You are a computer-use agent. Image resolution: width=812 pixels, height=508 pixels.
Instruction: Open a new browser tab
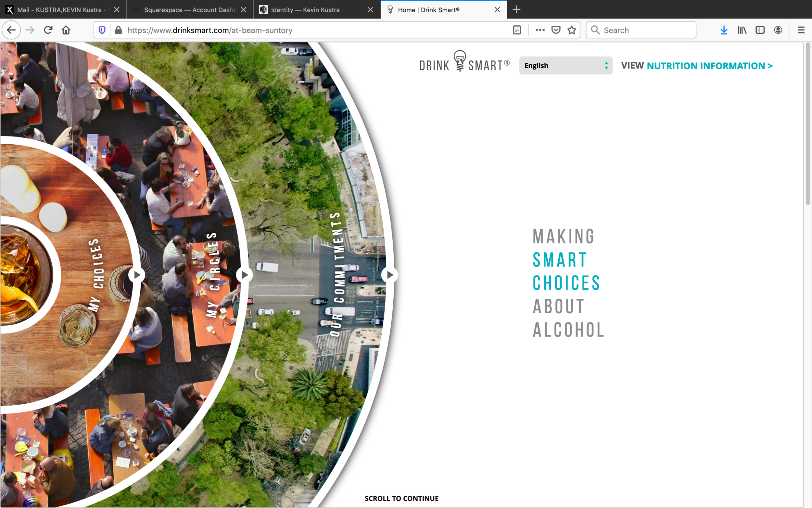pos(516,9)
